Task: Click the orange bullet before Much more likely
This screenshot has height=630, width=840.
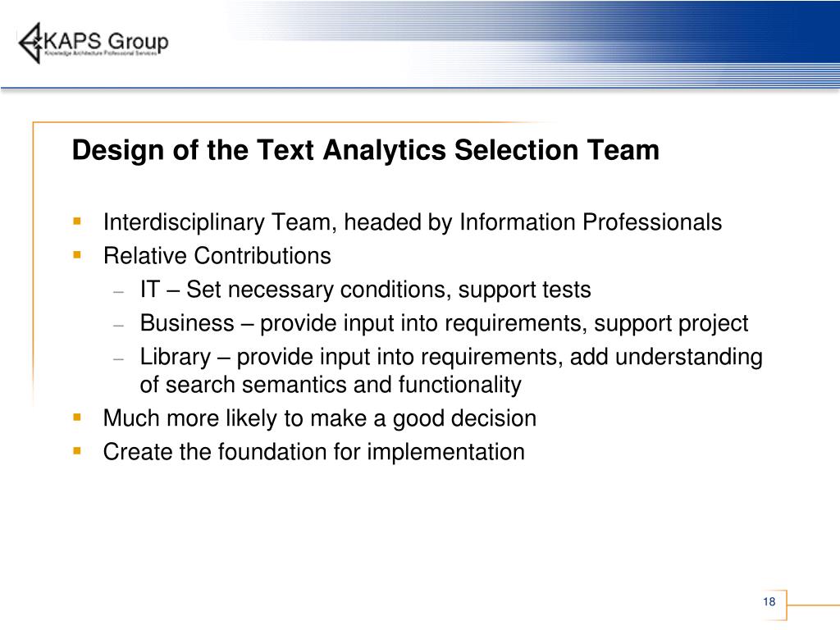Action: click(x=77, y=418)
